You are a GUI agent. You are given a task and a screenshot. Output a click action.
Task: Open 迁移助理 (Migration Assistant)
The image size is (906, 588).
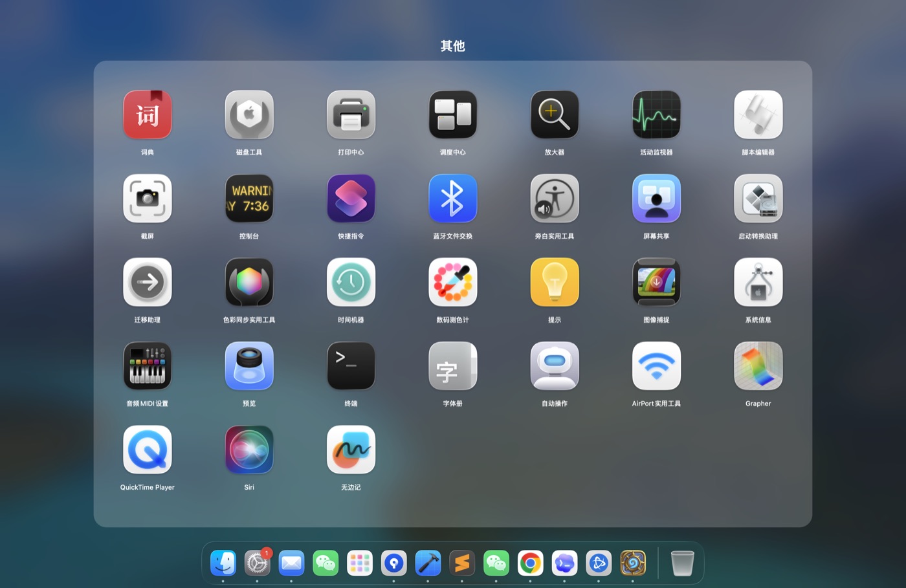[x=148, y=282]
